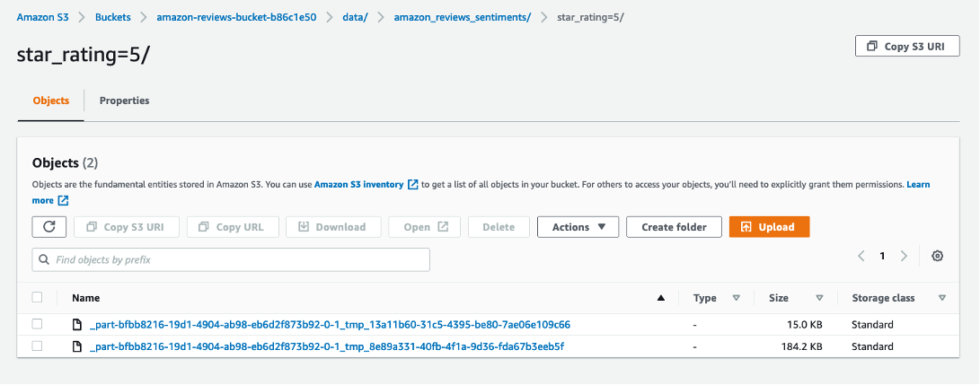Open the Actions dropdown menu

[578, 227]
